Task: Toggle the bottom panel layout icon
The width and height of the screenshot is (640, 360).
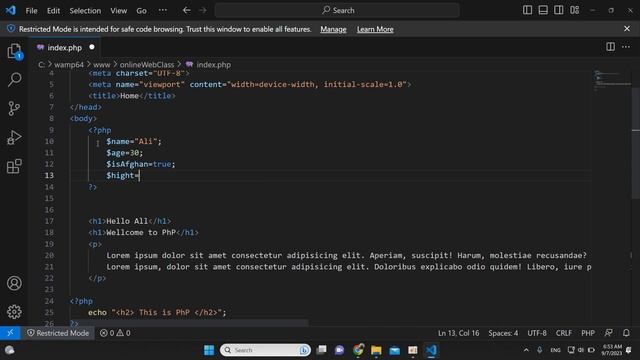Action: (543, 10)
